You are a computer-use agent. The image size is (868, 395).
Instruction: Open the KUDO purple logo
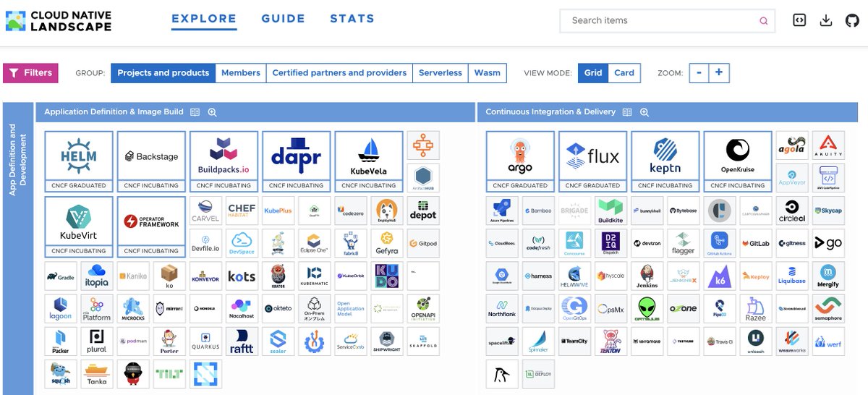tap(386, 276)
